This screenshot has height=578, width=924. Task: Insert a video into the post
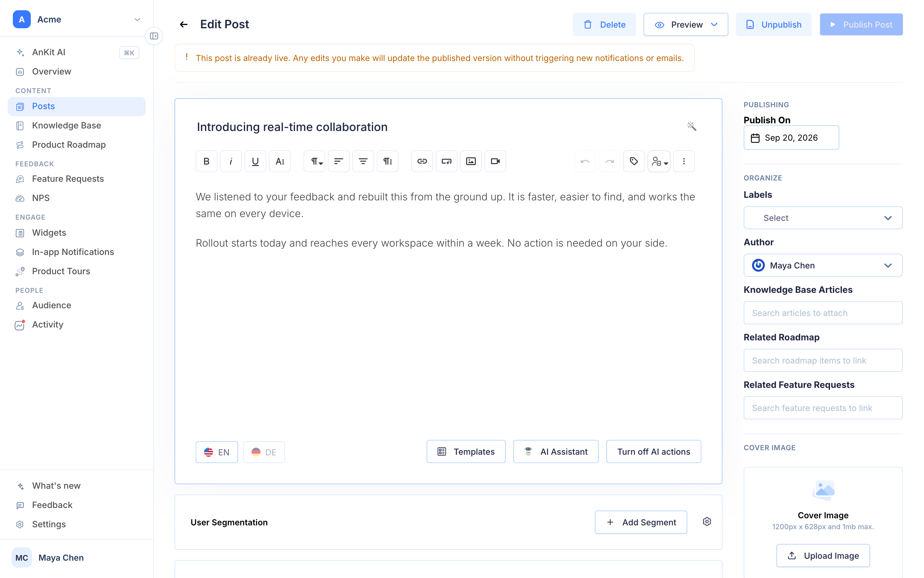coord(495,161)
